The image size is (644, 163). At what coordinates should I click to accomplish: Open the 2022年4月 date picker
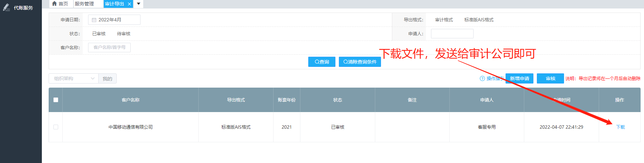point(114,20)
